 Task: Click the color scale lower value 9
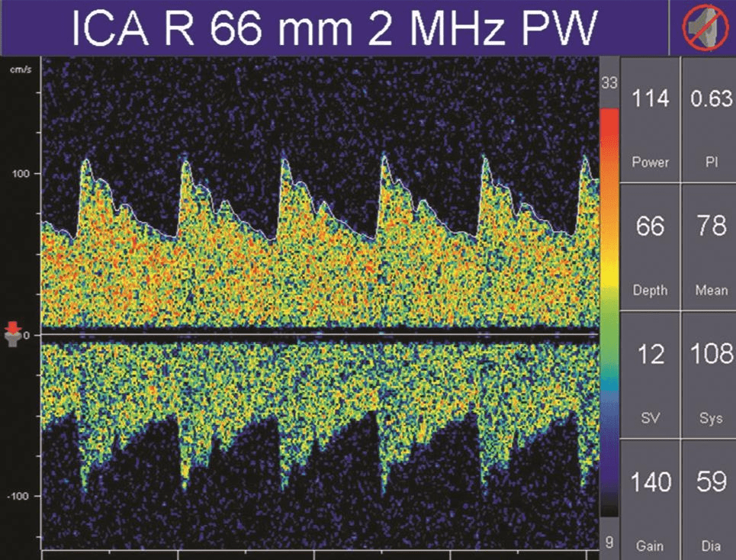click(x=609, y=544)
